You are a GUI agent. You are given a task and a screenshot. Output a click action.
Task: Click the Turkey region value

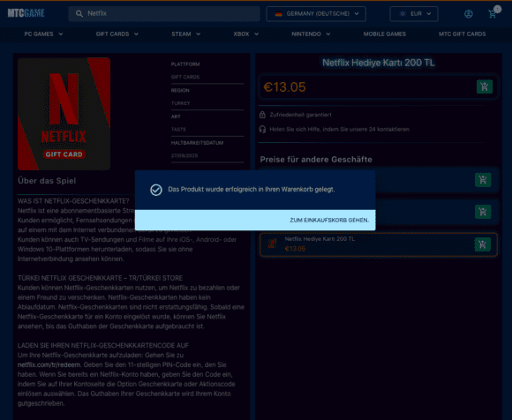click(x=180, y=103)
